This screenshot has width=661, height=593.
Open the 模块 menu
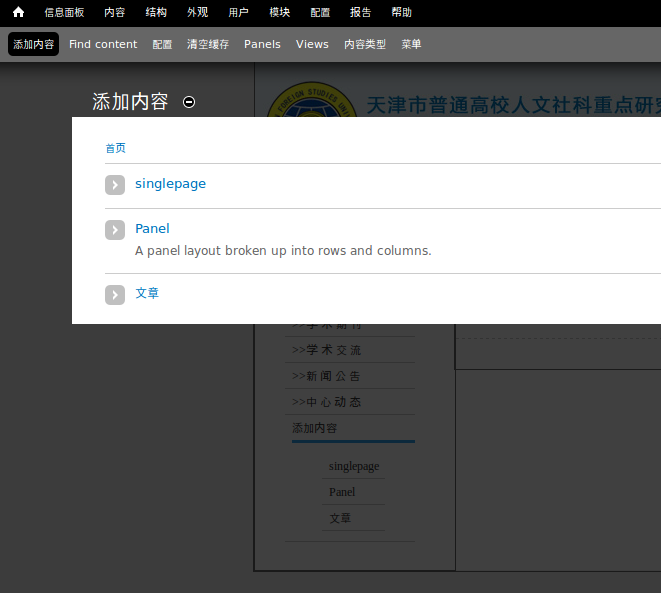click(x=279, y=13)
